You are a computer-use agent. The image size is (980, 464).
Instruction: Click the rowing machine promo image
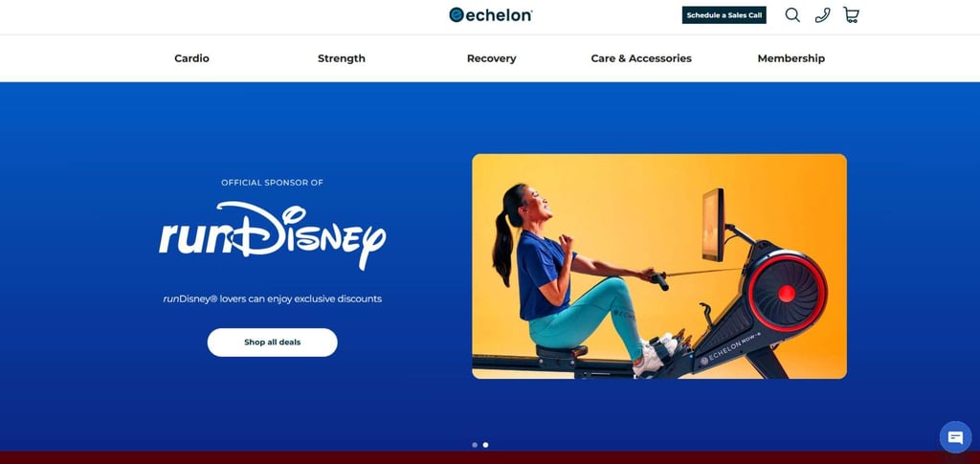click(x=659, y=266)
